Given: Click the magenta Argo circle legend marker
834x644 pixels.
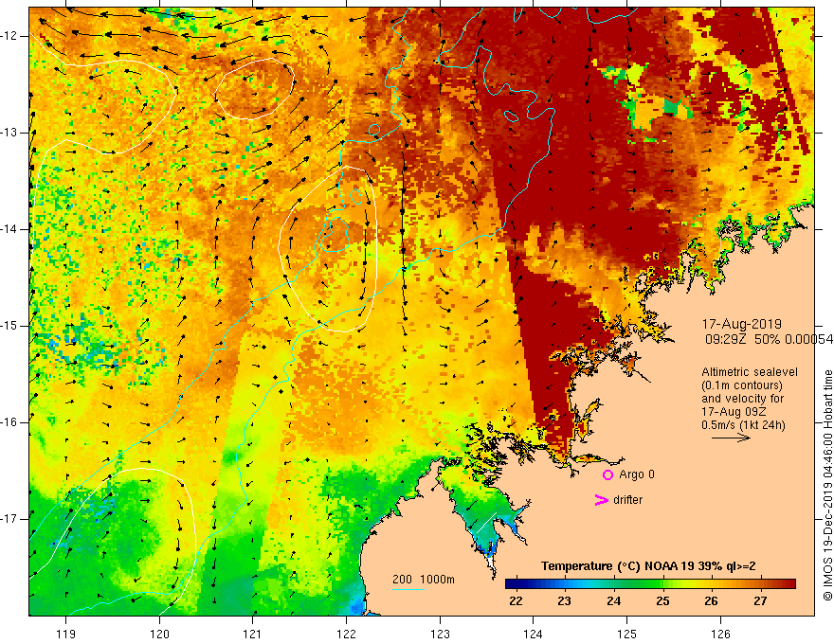Looking at the screenshot, I should point(607,475).
